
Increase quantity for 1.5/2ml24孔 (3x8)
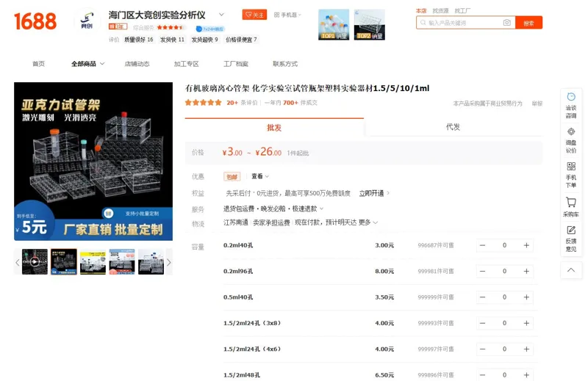526,323
